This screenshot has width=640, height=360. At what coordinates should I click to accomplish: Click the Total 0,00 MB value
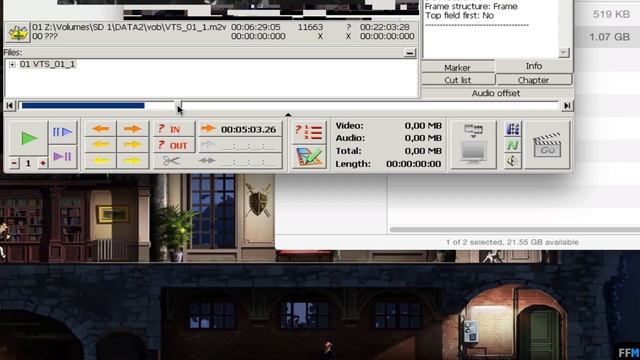click(x=423, y=151)
